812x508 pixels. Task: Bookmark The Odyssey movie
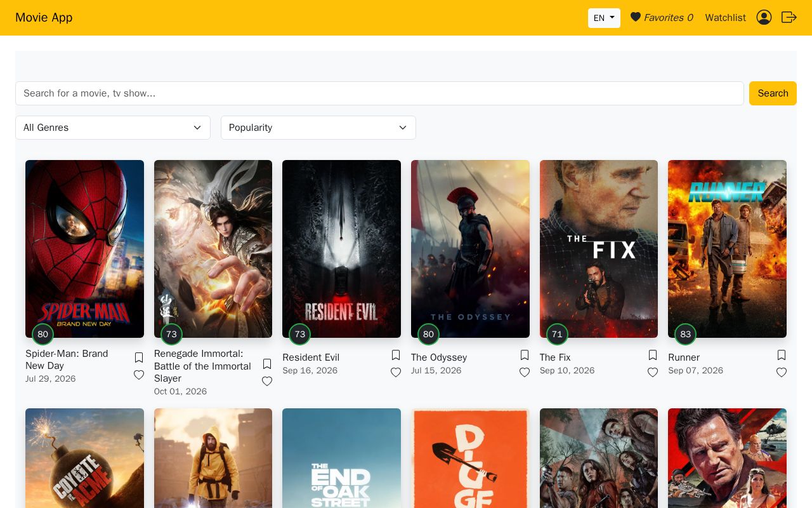(525, 355)
